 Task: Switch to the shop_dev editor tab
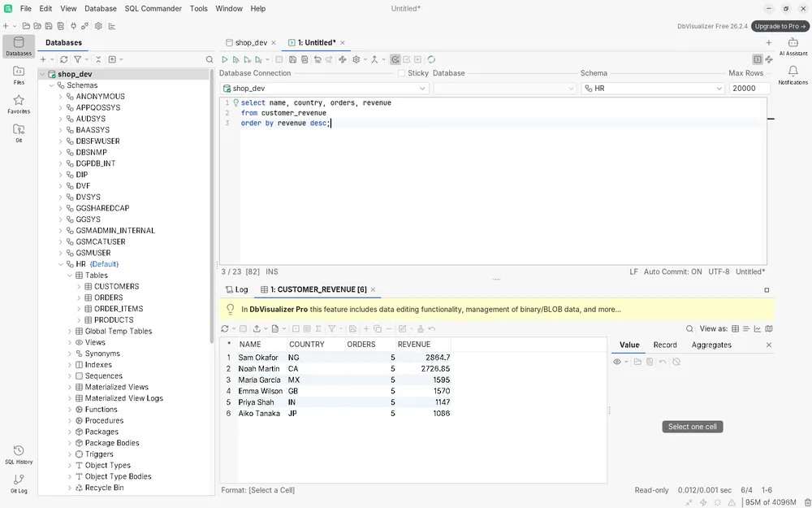[251, 43]
